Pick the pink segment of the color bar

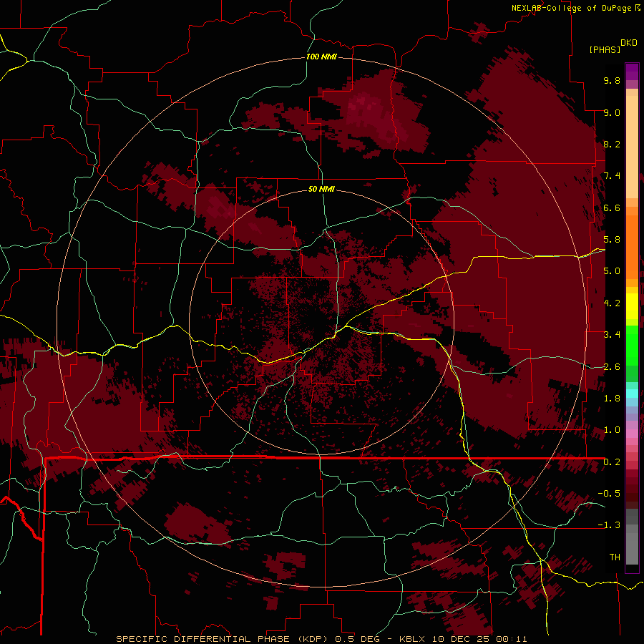coord(632,434)
